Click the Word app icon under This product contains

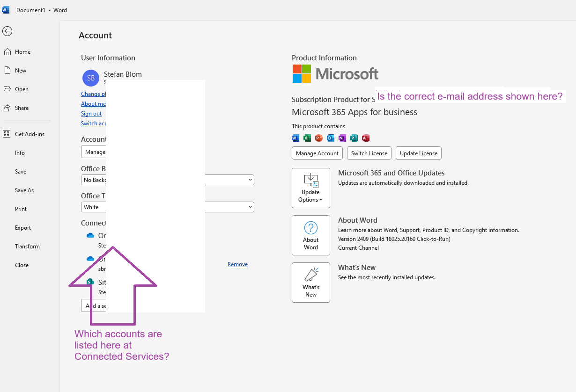(295, 138)
